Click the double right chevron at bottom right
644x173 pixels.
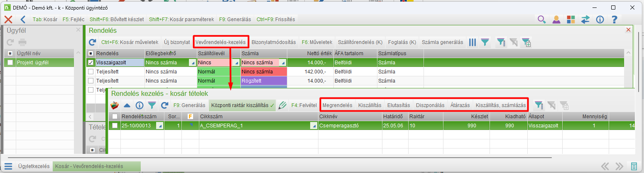tap(620, 166)
